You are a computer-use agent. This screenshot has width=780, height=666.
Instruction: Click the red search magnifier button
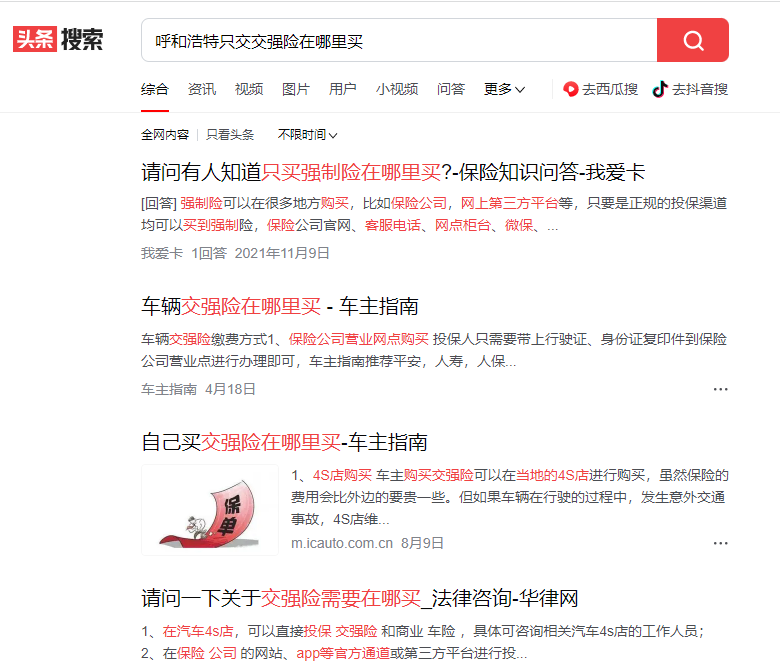[692, 40]
